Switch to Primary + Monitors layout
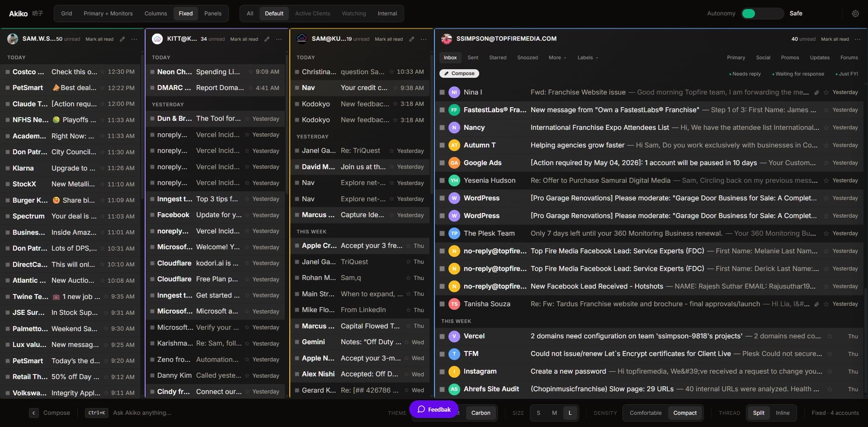The height and width of the screenshot is (427, 868). (x=108, y=14)
